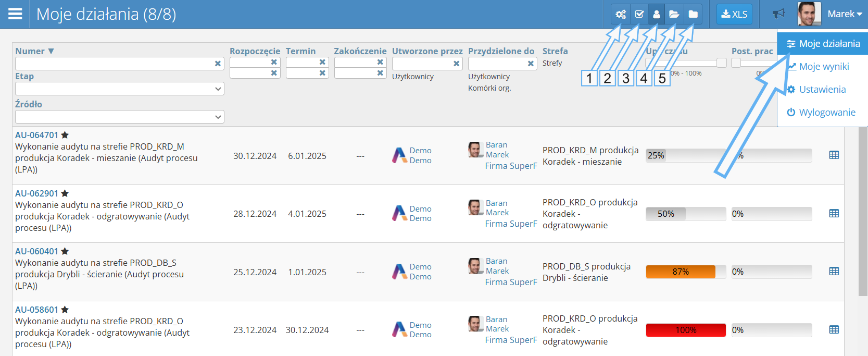Export the list with XLS button

click(x=734, y=14)
